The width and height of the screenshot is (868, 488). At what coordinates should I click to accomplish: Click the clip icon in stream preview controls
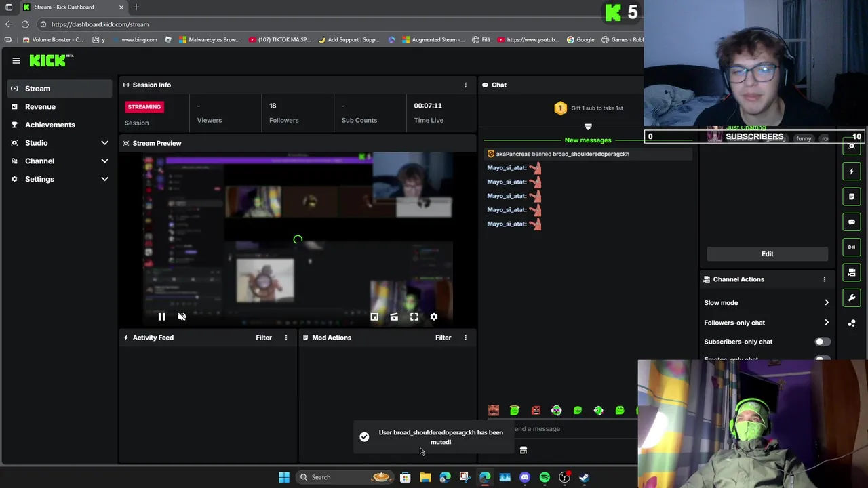394,317
